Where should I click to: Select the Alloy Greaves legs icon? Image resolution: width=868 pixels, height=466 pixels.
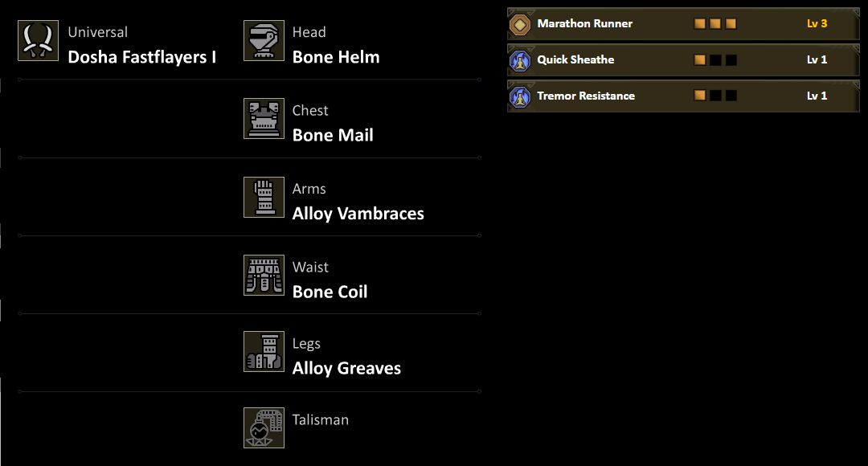pos(264,352)
